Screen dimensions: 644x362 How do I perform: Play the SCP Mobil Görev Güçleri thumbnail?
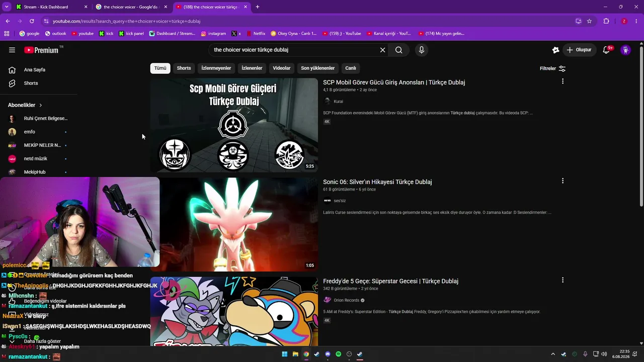(x=234, y=125)
